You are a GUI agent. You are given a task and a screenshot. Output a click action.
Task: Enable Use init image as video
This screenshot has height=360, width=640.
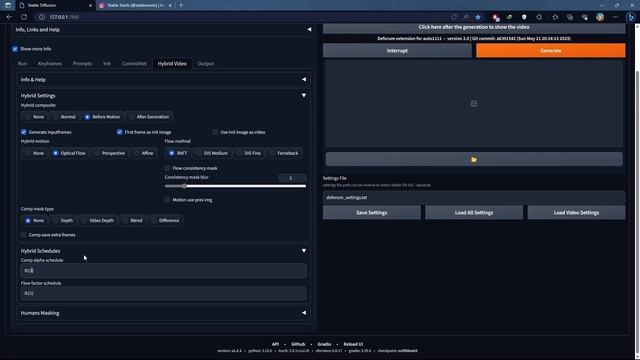tap(216, 132)
